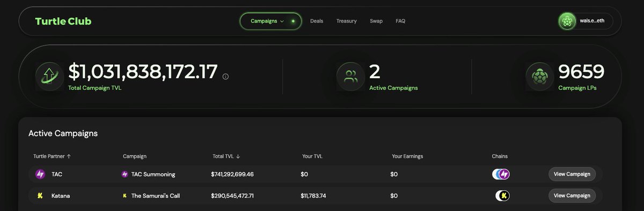Open the Campaigns dropdown menu
644x211 pixels.
tap(270, 21)
